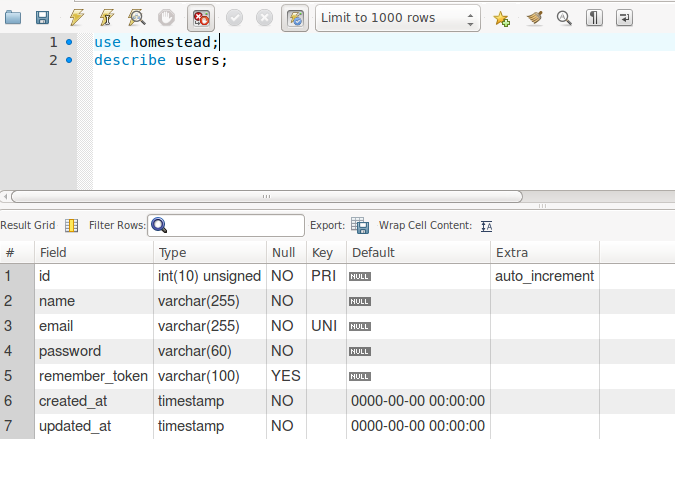Image resolution: width=675 pixels, height=478 pixels.
Task: Click the Result Grid icon
Action: click(71, 226)
